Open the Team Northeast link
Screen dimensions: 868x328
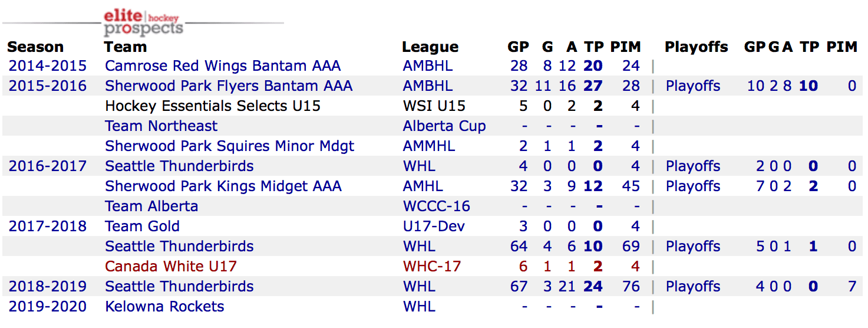[x=161, y=126]
